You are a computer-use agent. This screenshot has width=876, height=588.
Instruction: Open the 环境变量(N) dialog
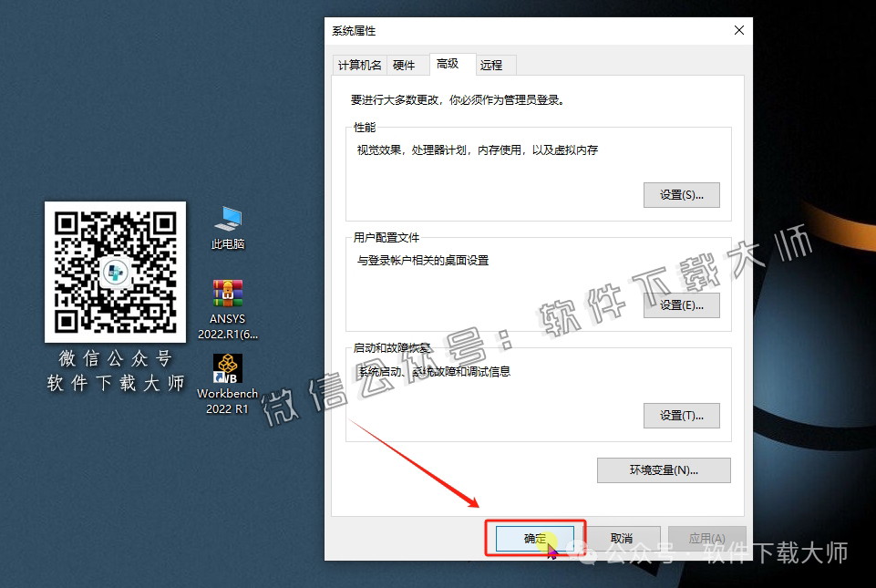663,469
